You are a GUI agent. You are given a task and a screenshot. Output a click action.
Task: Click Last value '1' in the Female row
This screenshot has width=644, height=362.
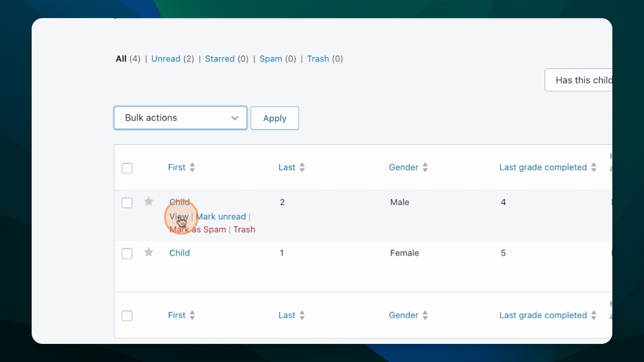point(282,253)
